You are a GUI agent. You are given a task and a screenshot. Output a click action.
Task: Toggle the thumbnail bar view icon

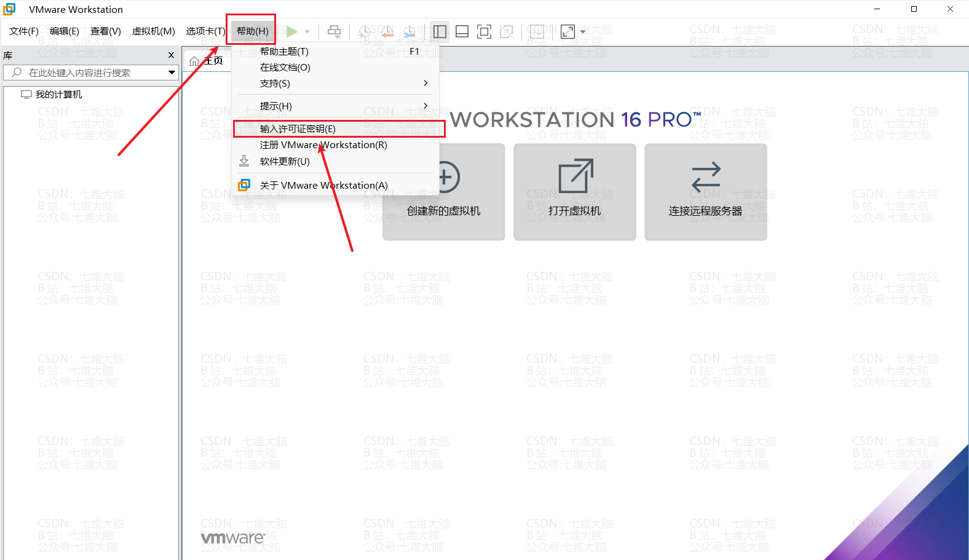click(462, 31)
